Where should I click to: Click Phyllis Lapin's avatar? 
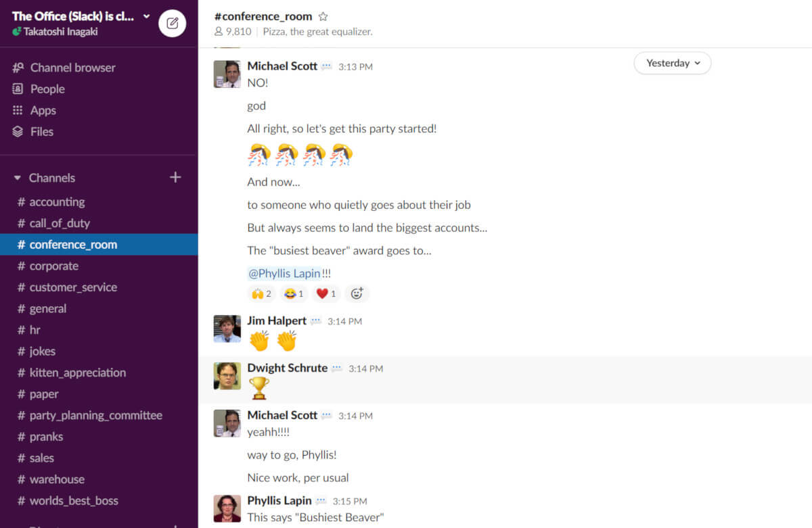pos(227,508)
